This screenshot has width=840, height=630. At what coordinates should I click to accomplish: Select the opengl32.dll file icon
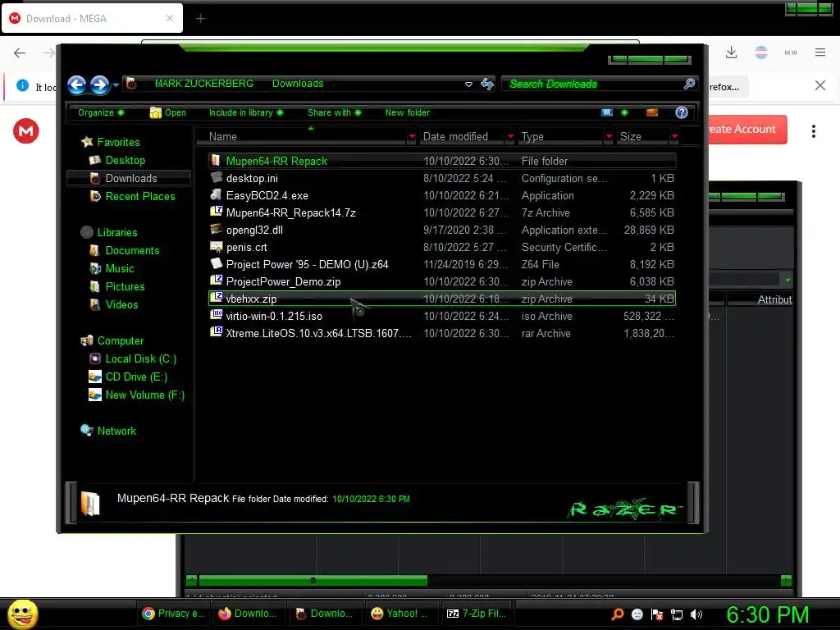click(216, 230)
